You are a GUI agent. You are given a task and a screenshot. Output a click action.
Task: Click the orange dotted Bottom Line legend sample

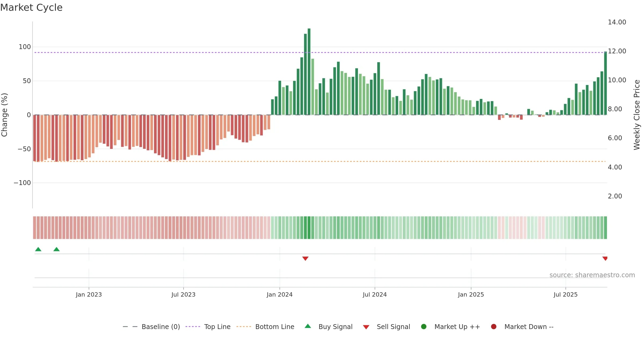244,327
